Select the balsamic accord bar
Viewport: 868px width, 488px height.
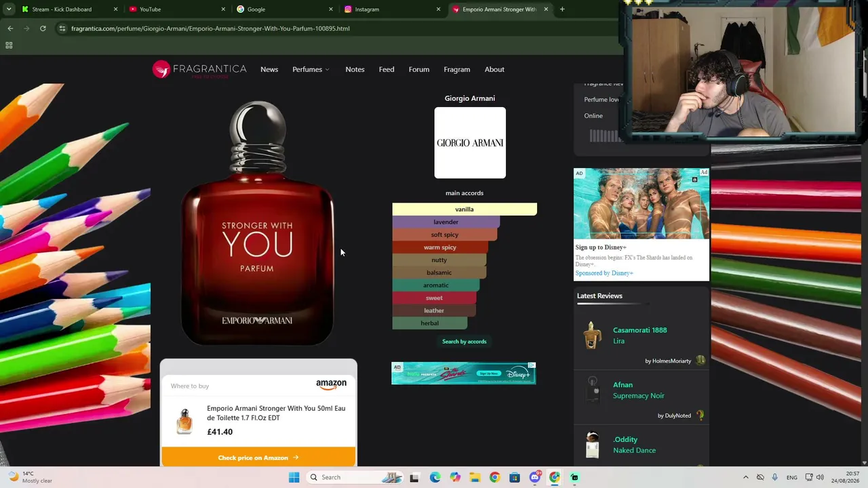click(x=439, y=272)
